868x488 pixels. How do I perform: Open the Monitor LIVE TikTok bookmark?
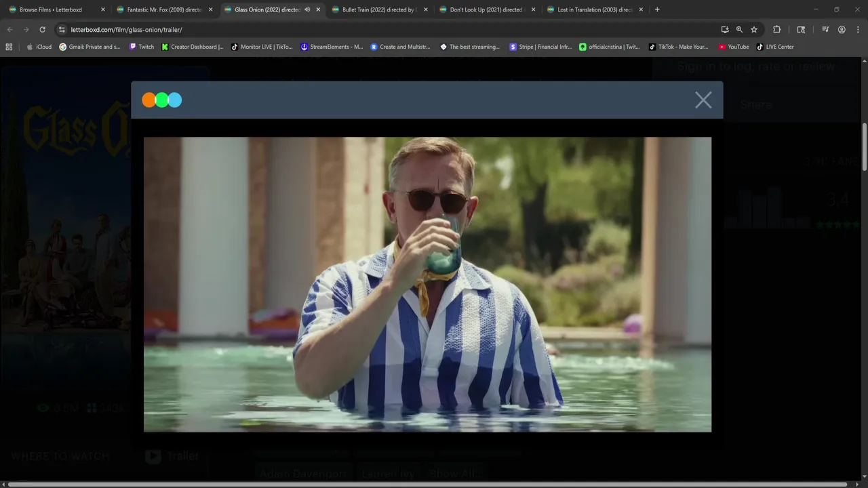point(262,47)
